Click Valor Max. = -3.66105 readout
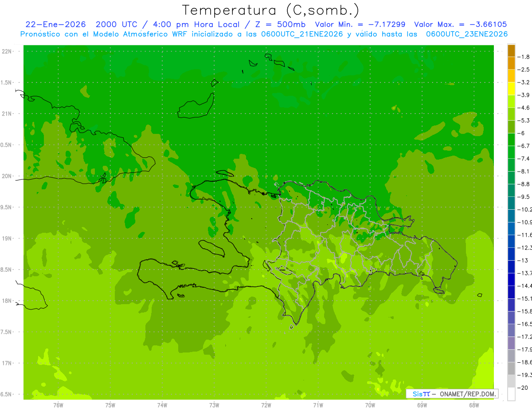 [460, 24]
